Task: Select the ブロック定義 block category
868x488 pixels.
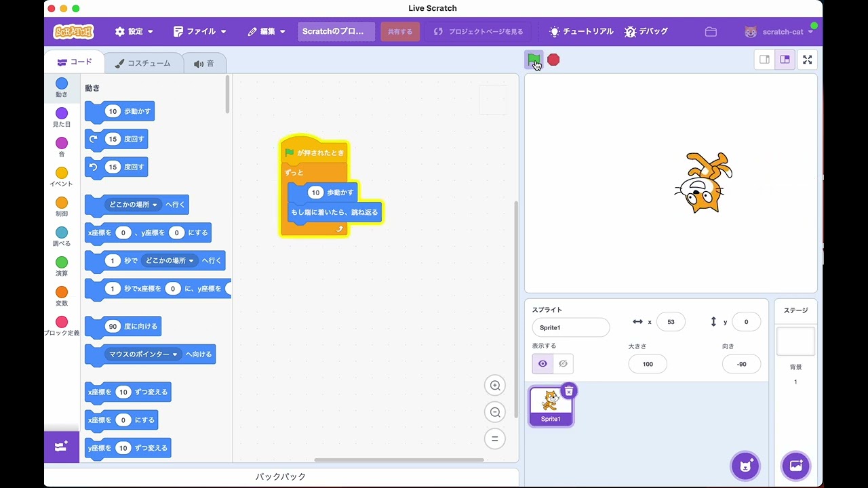Action: click(62, 327)
